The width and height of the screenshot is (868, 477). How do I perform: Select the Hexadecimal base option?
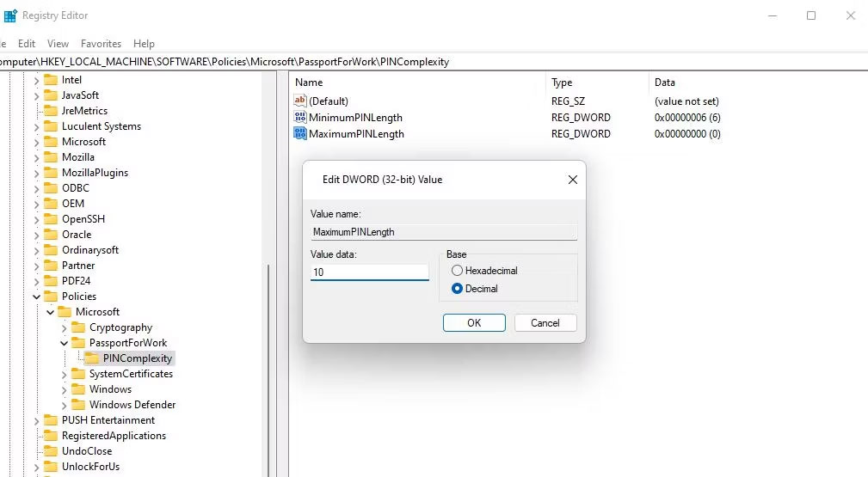pos(458,271)
